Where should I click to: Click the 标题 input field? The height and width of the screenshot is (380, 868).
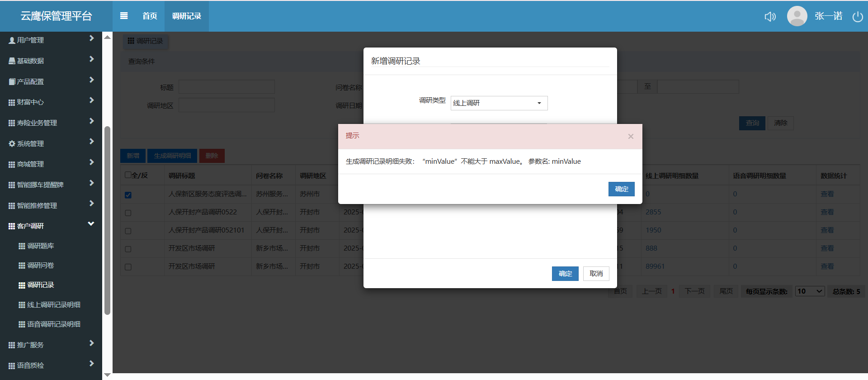coord(226,87)
